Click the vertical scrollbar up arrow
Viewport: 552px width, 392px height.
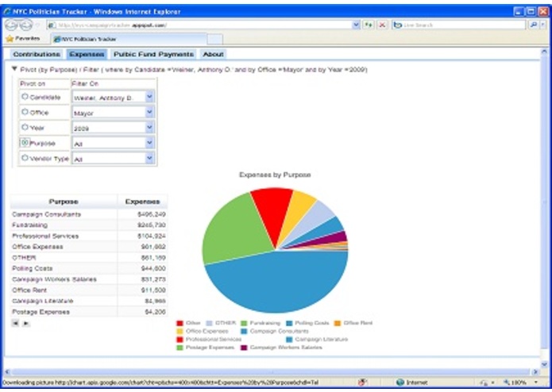tap(544, 52)
